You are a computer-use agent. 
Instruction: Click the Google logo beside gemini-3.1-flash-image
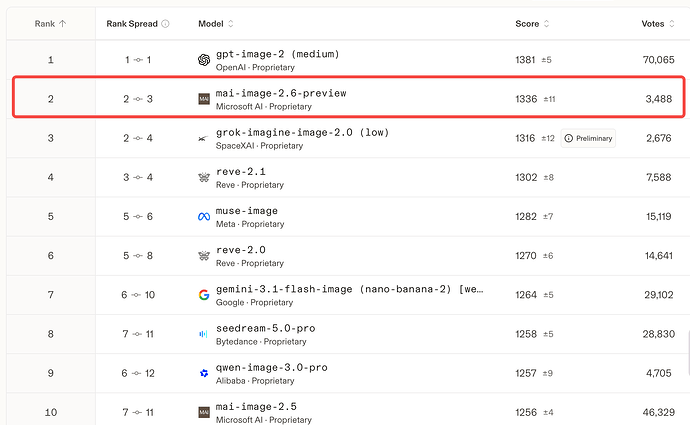(x=204, y=295)
